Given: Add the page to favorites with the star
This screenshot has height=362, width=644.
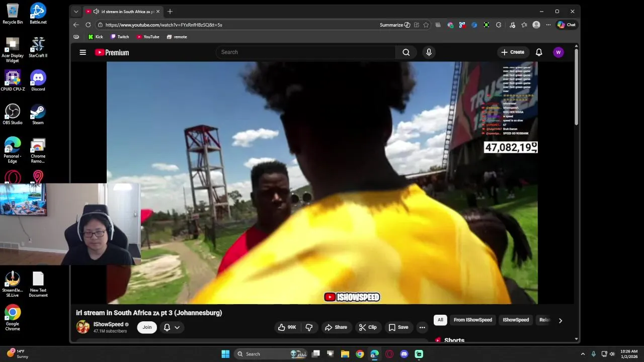Looking at the screenshot, I should tap(426, 25).
